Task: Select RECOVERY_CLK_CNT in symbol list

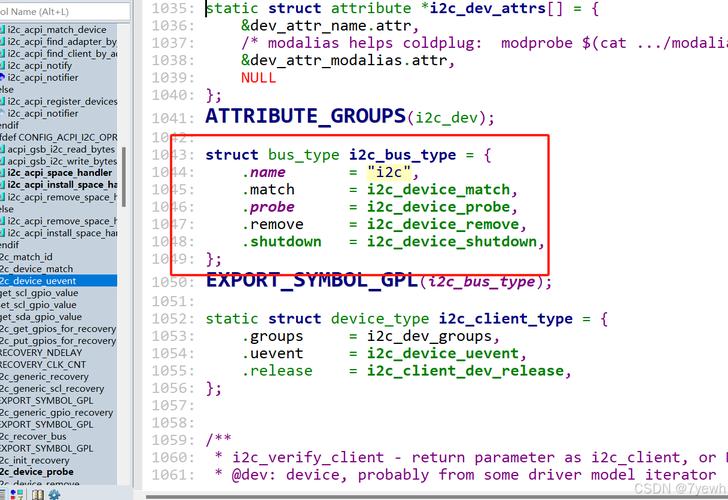Action: (43, 364)
